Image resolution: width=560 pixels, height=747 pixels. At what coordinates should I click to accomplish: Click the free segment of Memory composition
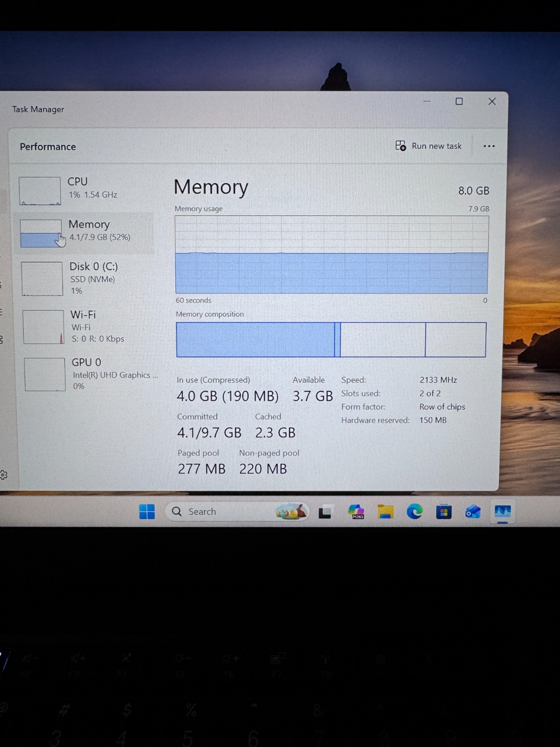[455, 339]
